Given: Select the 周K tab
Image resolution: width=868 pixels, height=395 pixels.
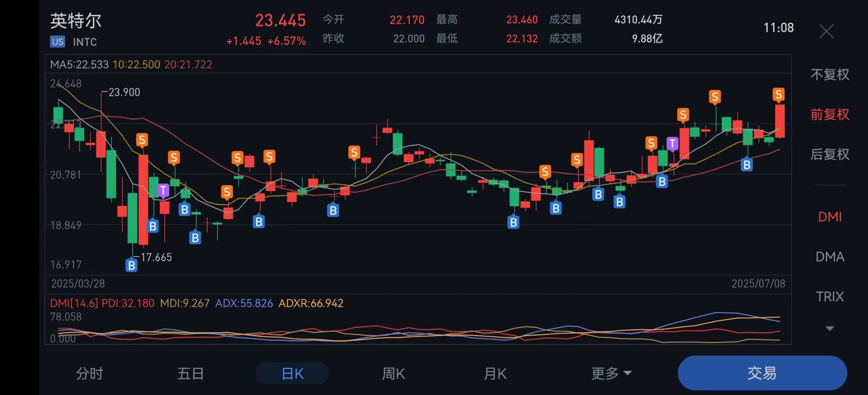Looking at the screenshot, I should pos(394,373).
